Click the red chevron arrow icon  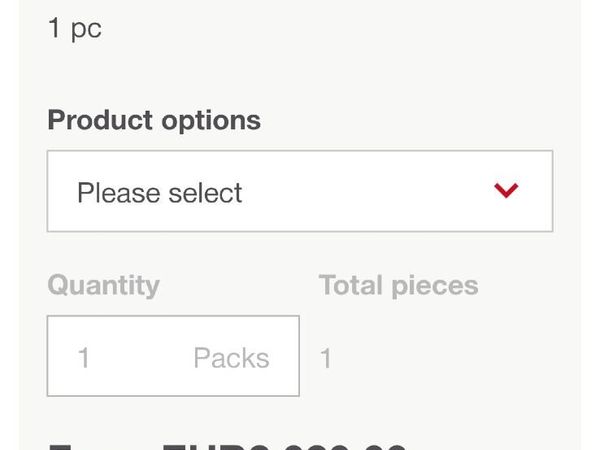(x=507, y=190)
